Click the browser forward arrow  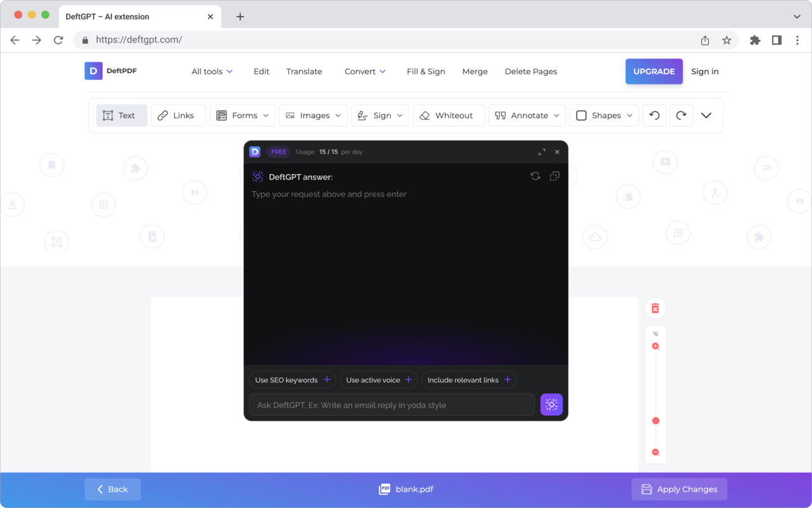(37, 40)
